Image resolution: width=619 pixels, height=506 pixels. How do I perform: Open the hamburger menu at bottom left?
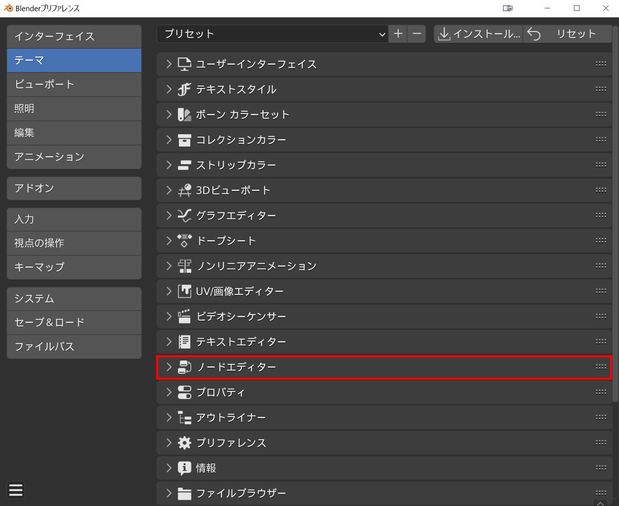point(16,490)
